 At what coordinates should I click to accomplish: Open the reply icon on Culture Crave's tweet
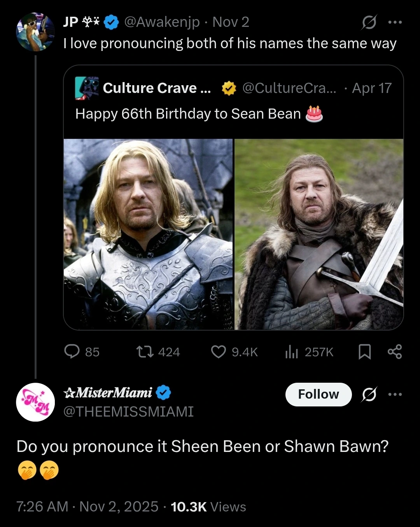[72, 352]
